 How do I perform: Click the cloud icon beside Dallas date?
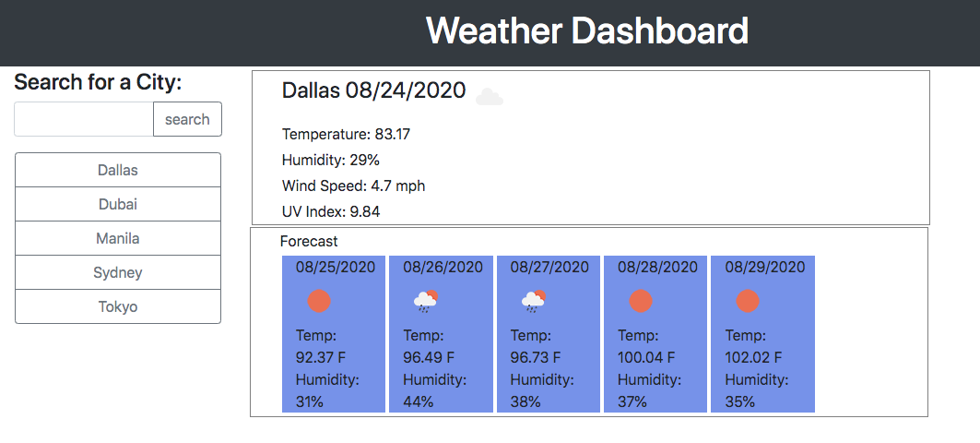tap(490, 97)
